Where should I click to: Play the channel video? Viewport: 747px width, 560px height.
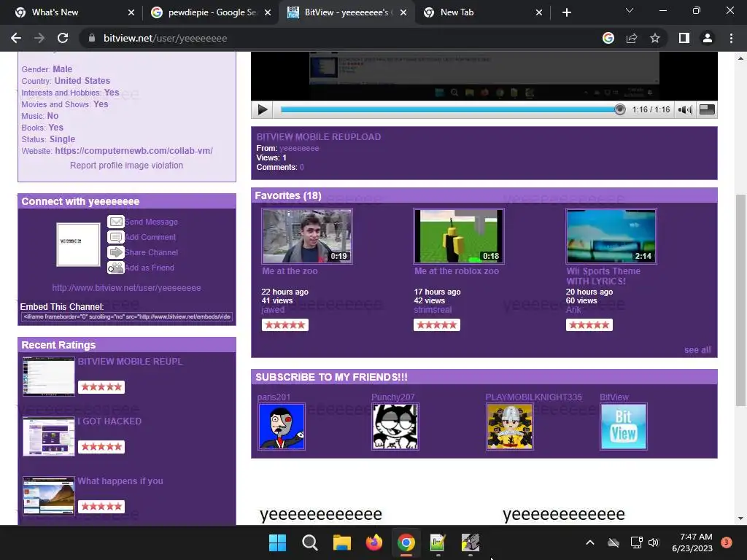[262, 109]
